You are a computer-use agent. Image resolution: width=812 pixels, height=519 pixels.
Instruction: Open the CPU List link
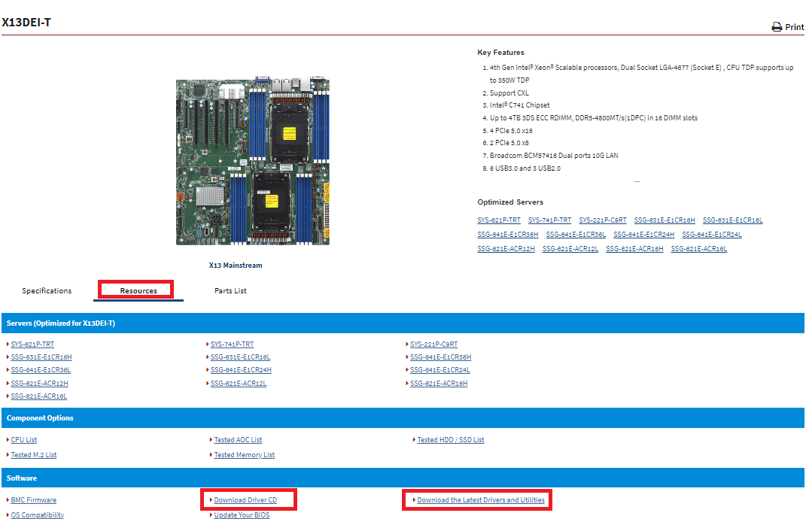coord(23,440)
